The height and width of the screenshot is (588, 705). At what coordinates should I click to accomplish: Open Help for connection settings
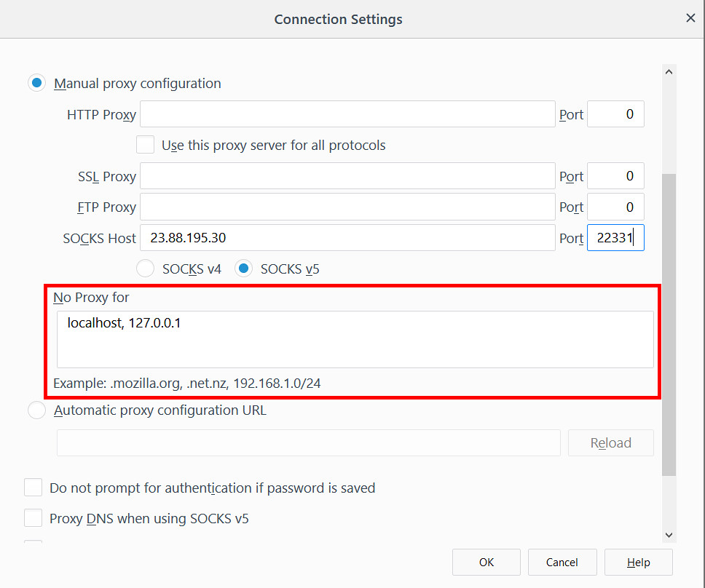(x=639, y=562)
